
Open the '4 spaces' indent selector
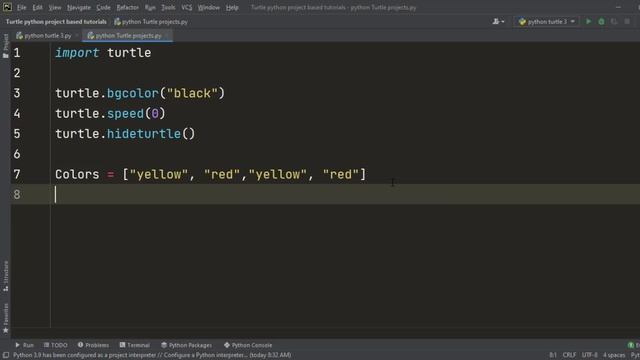[x=614, y=355]
